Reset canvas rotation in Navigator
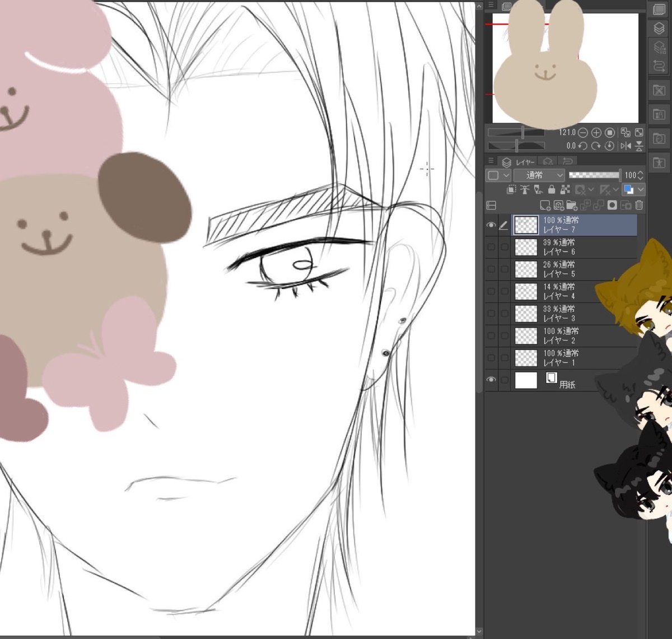Image resolution: width=672 pixels, height=639 pixels. click(609, 146)
